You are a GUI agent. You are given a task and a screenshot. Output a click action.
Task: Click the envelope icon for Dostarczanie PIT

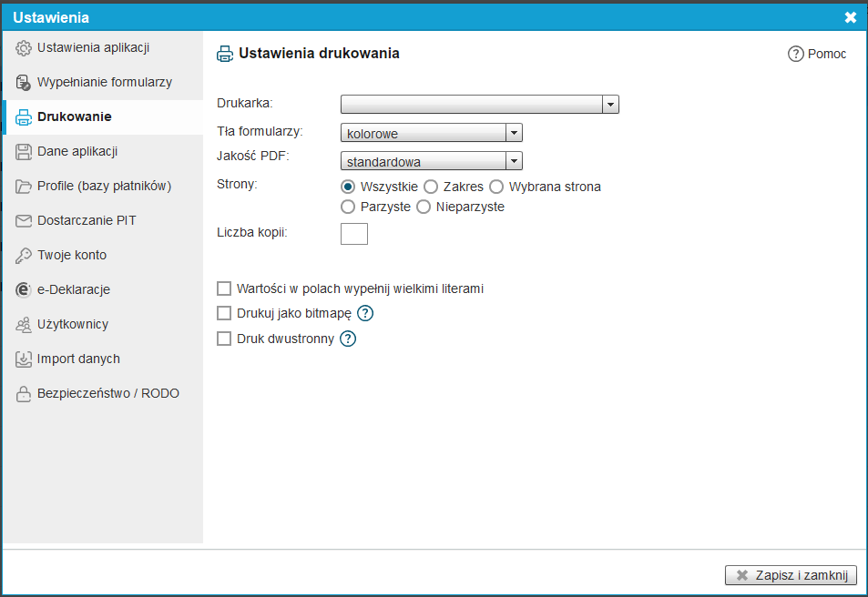(x=24, y=221)
